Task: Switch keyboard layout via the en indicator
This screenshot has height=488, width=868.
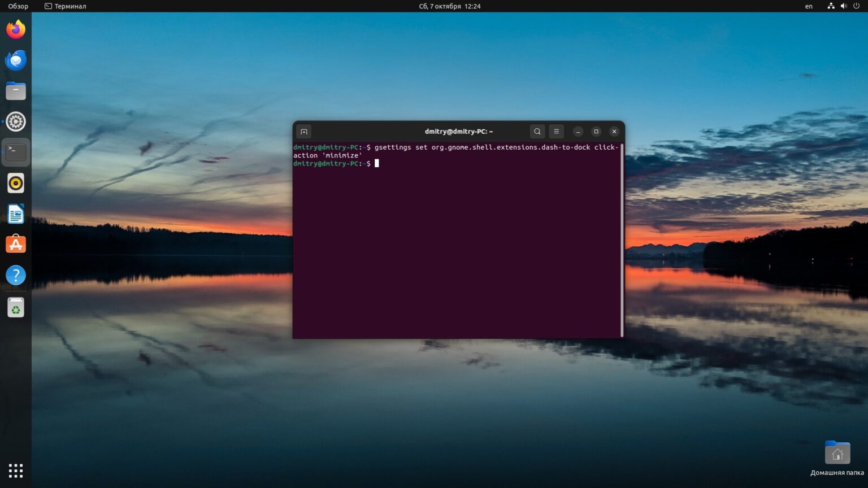Action: pyautogui.click(x=808, y=6)
